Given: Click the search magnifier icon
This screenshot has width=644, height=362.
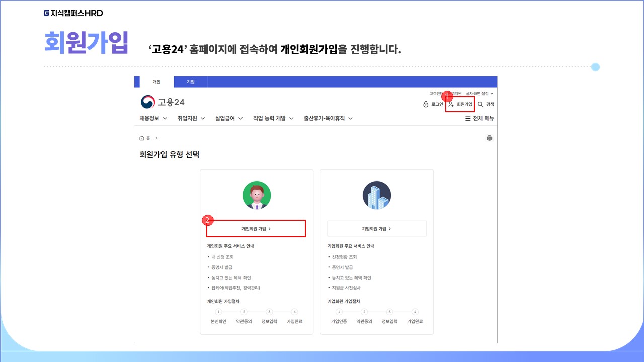Looking at the screenshot, I should coord(480,104).
